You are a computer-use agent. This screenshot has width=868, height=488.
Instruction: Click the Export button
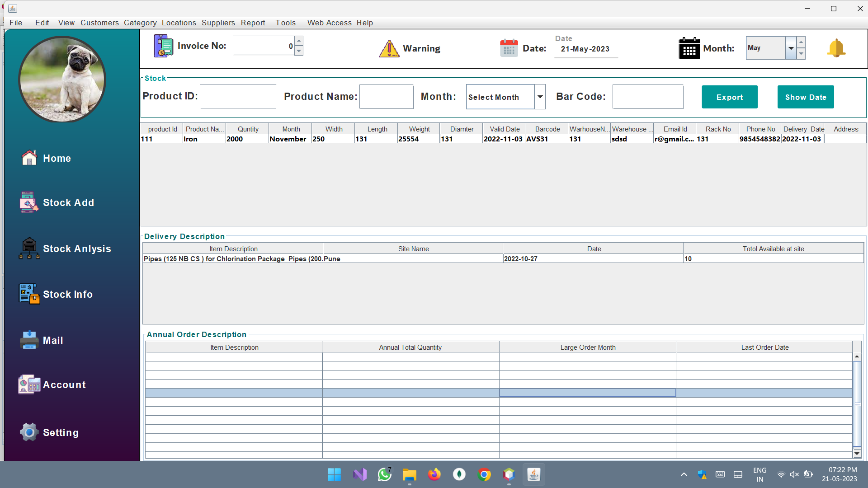pyautogui.click(x=729, y=97)
